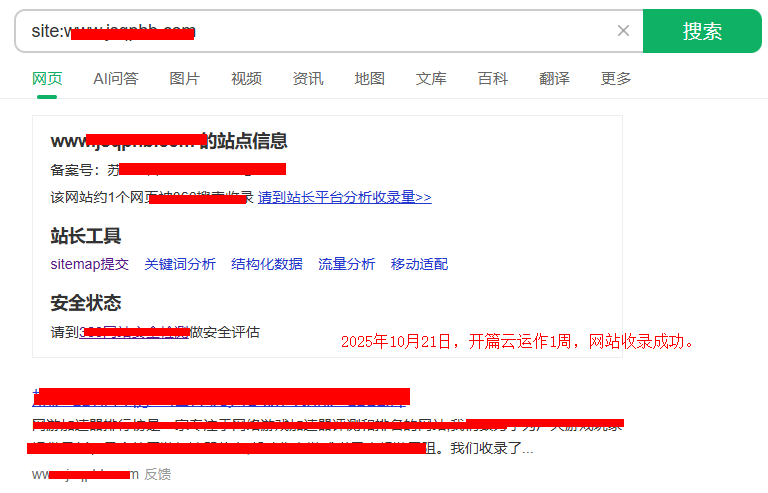Image resolution: width=768 pixels, height=493 pixels.
Task: Select the 网页 tab
Action: click(x=47, y=78)
